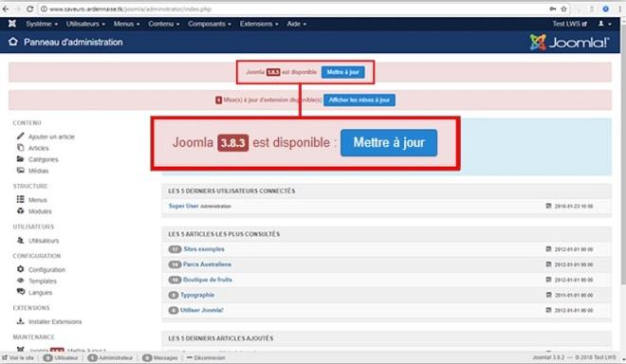Screen dimensions: 626x364
Task: Click Afficher les mises à jour button
Action: click(x=359, y=100)
